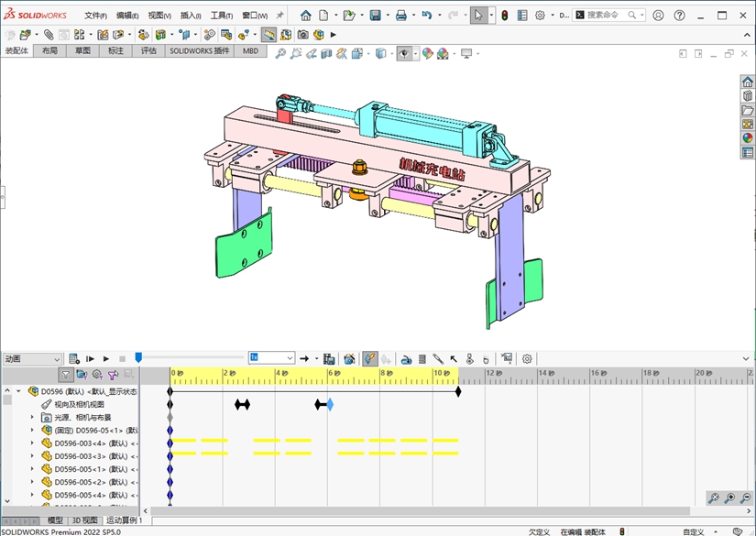Click the animation time slider handle

coord(138,358)
